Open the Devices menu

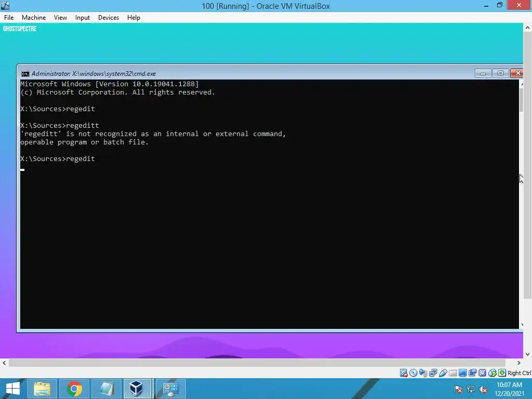[x=109, y=18]
